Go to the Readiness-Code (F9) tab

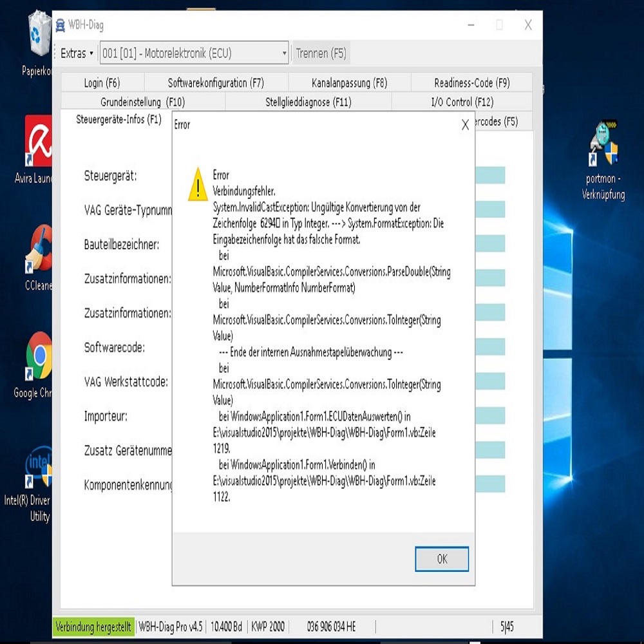tap(471, 83)
